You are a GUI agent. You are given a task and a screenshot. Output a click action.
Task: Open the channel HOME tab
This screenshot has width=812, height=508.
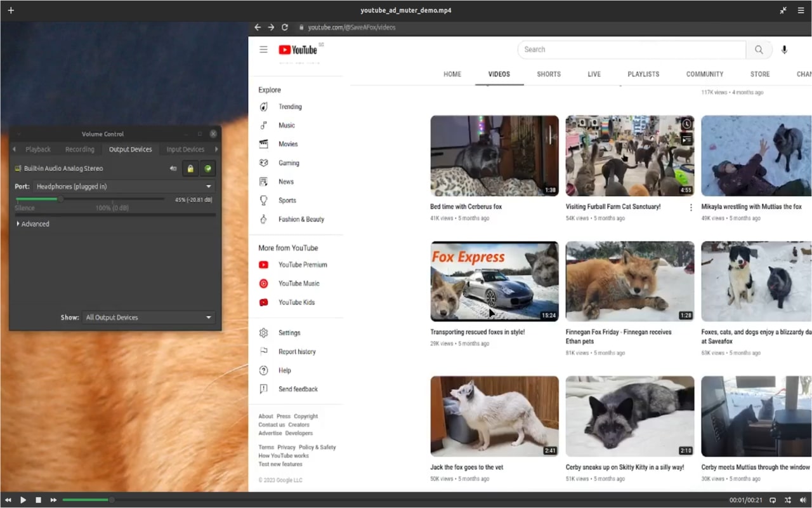452,74
